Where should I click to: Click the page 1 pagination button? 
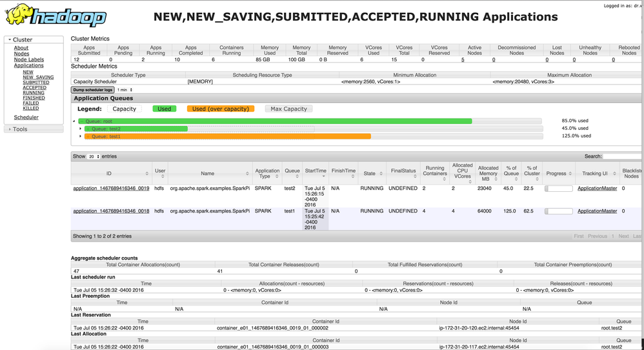coord(613,236)
